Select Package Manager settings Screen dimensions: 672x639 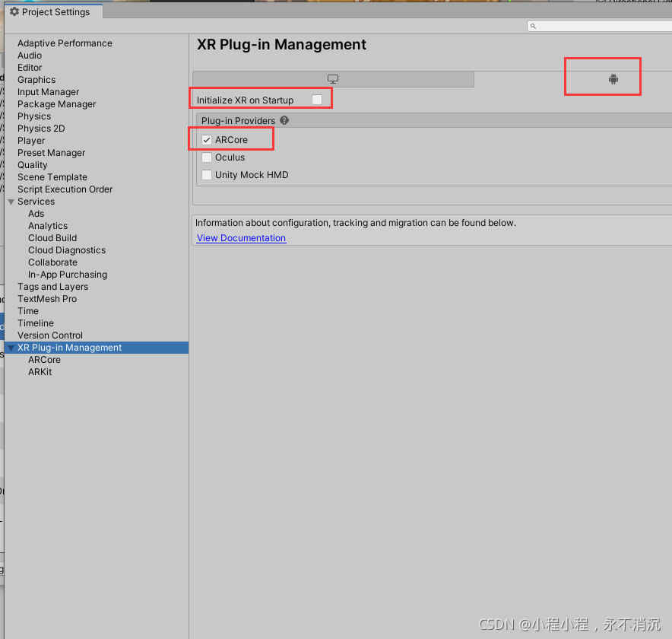point(56,104)
